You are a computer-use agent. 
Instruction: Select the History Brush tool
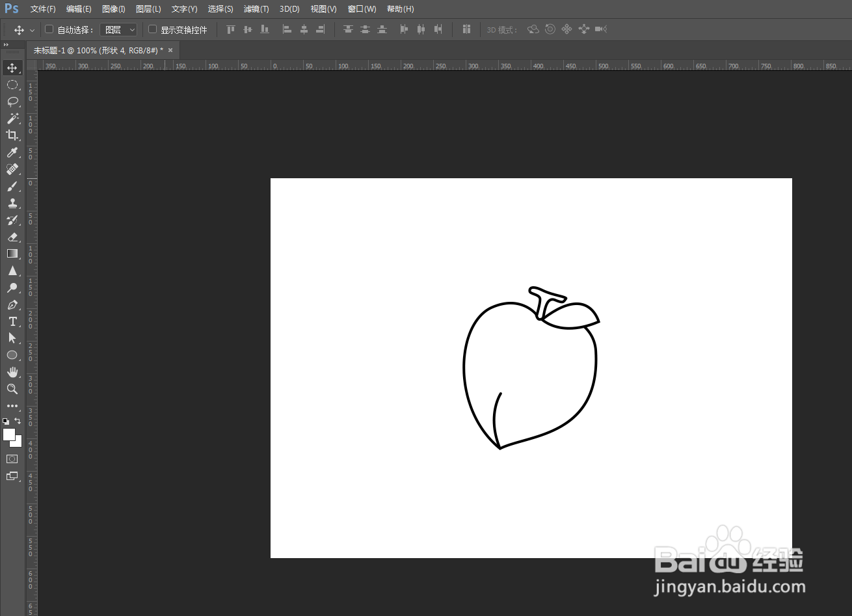click(12, 220)
